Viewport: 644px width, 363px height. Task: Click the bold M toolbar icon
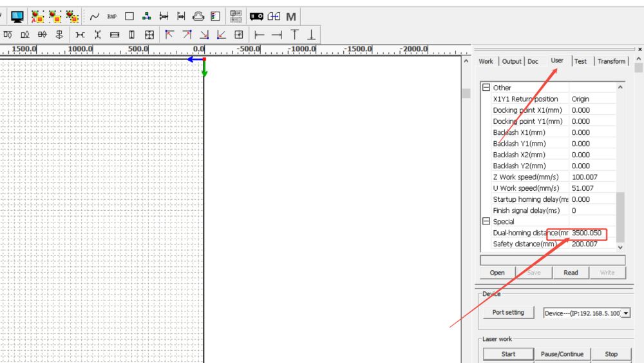click(x=291, y=17)
